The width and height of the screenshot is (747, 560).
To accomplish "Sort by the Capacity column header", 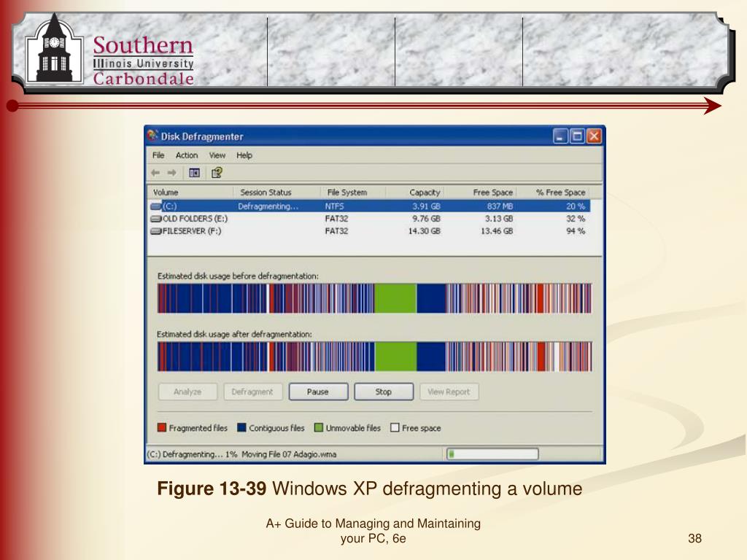I will (x=415, y=192).
